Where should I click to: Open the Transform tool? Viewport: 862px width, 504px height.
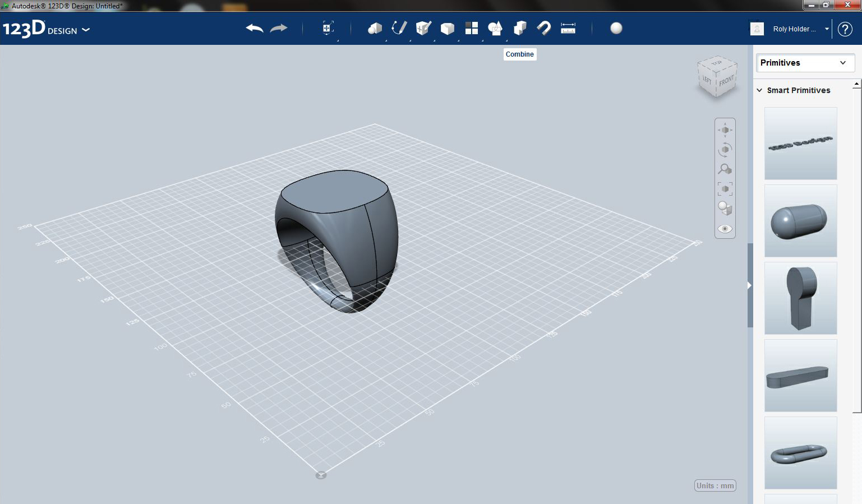(328, 28)
